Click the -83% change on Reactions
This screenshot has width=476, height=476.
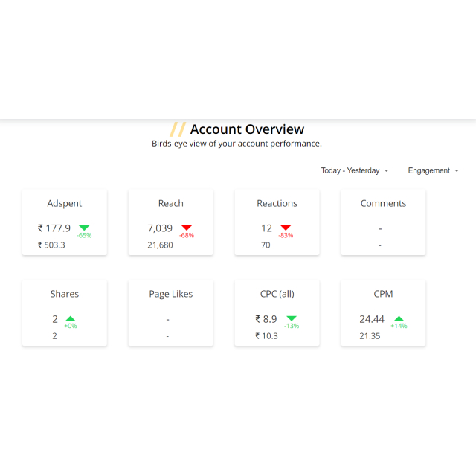(x=286, y=235)
